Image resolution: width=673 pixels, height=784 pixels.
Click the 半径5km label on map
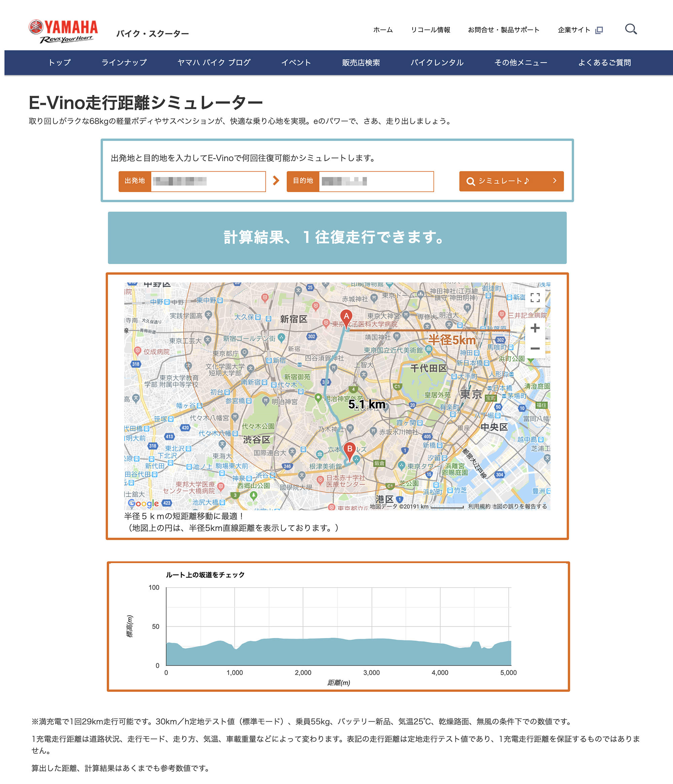click(x=452, y=340)
